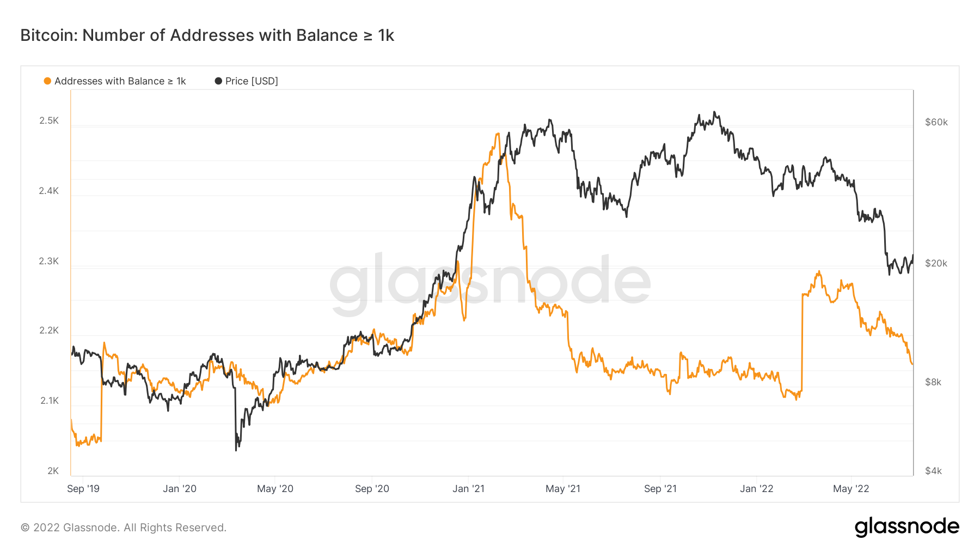This screenshot has height=552, width=980.
Task: Click the glassnode watermark in the chart center
Action: pos(490,283)
